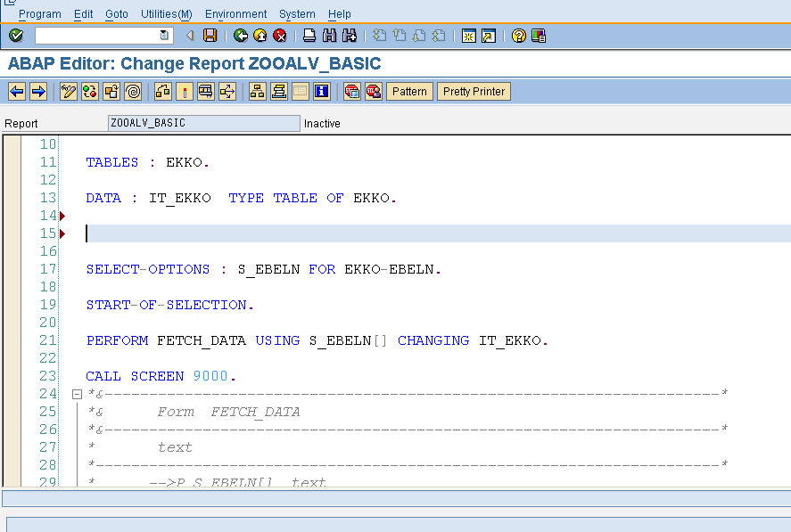The height and width of the screenshot is (532, 791).
Task: Collapse the FETCH_DATA comment block at line 24
Action: click(76, 393)
